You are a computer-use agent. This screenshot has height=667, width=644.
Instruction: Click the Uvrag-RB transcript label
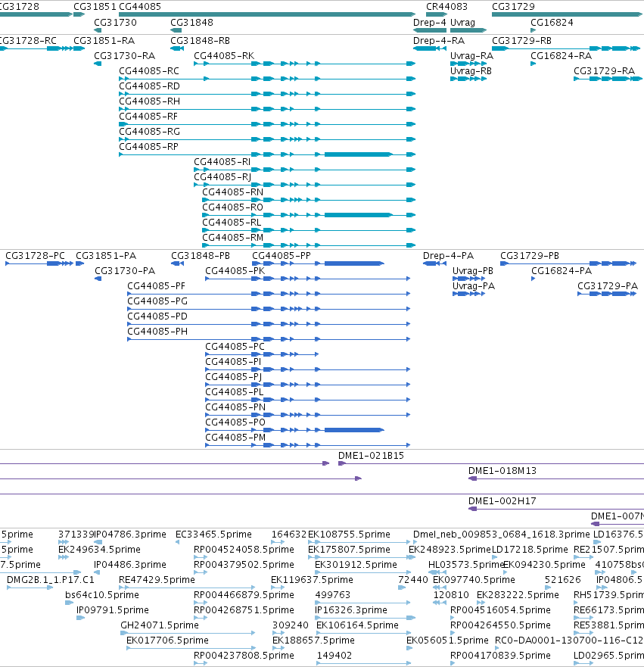[x=471, y=71]
